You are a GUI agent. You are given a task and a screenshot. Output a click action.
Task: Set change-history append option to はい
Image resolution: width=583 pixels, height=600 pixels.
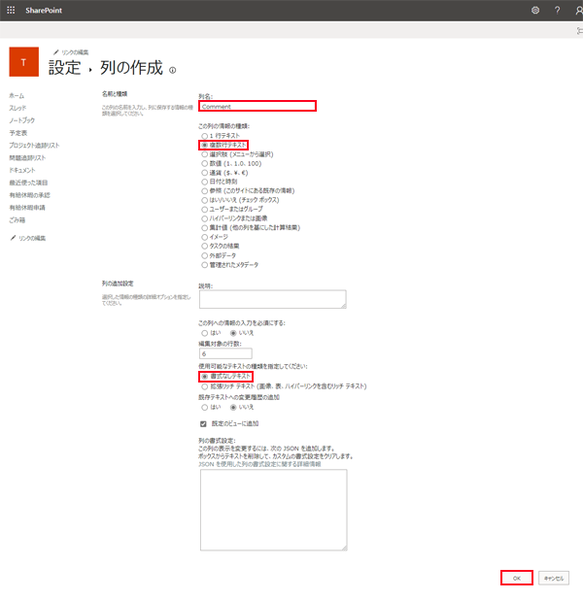pyautogui.click(x=205, y=408)
